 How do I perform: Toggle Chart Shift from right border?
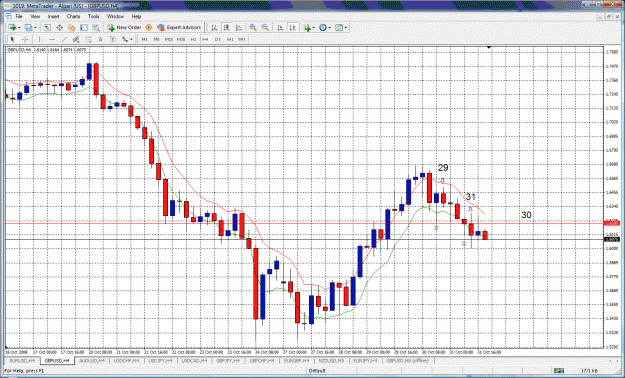(293, 28)
